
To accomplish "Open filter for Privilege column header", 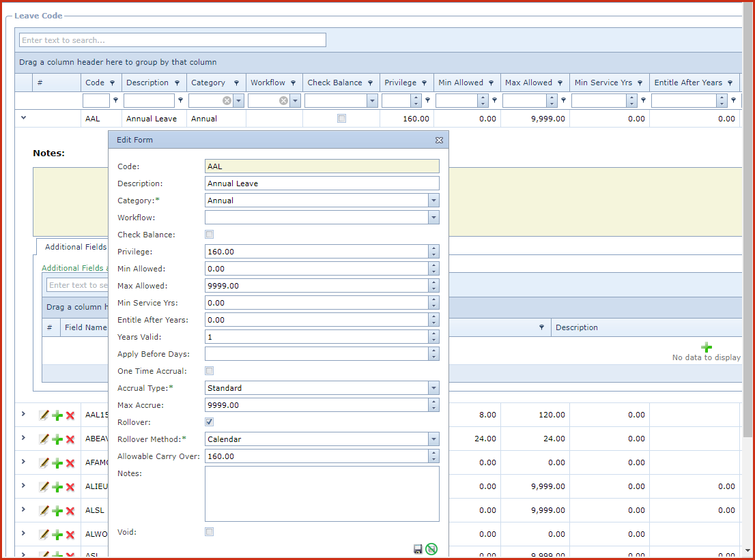I will point(424,83).
